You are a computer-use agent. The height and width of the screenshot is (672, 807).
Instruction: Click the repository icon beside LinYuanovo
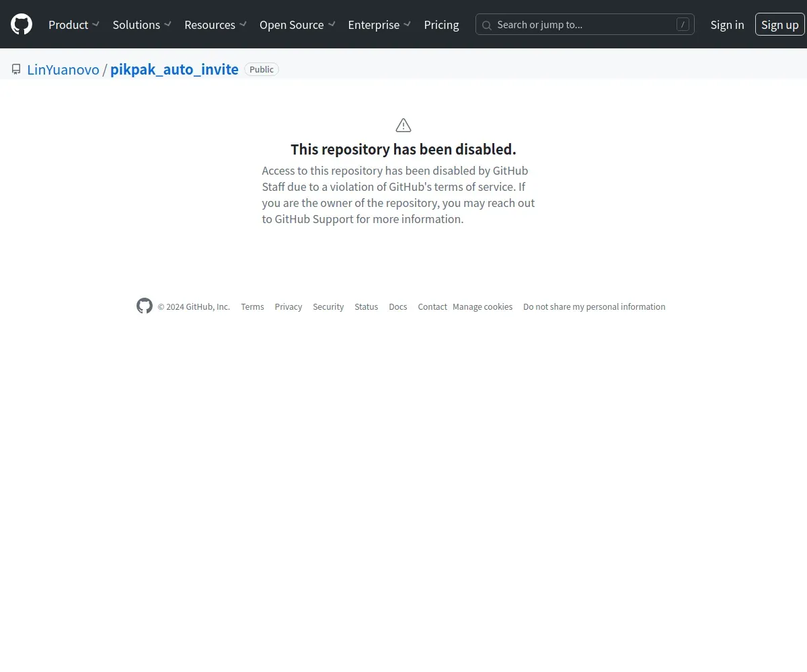16,69
